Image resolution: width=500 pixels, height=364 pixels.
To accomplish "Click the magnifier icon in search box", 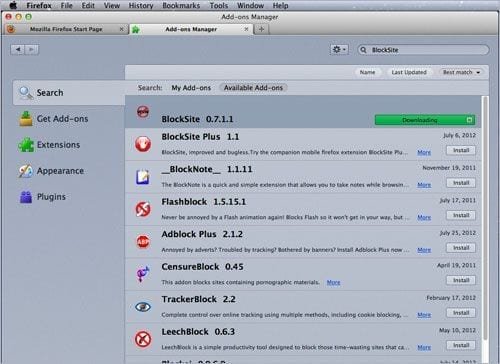I will (364, 50).
